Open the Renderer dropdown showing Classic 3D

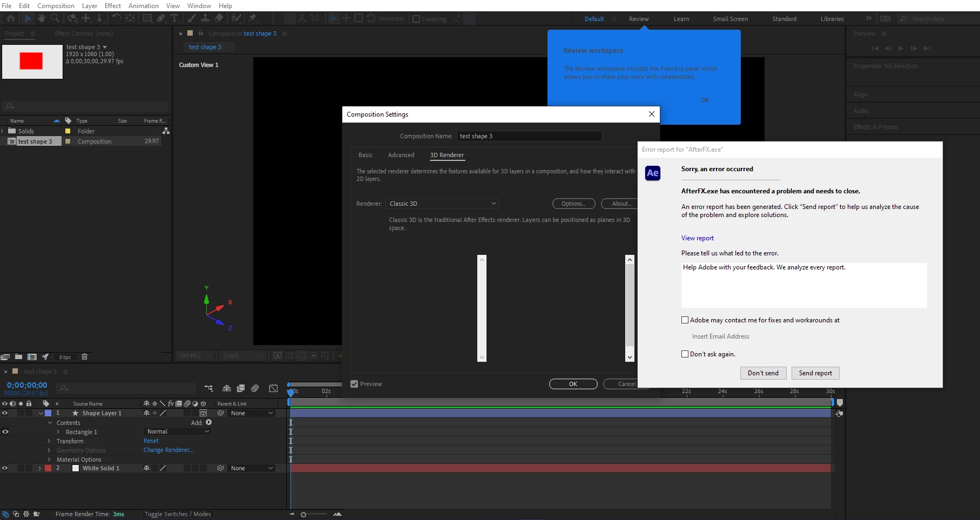pos(442,204)
